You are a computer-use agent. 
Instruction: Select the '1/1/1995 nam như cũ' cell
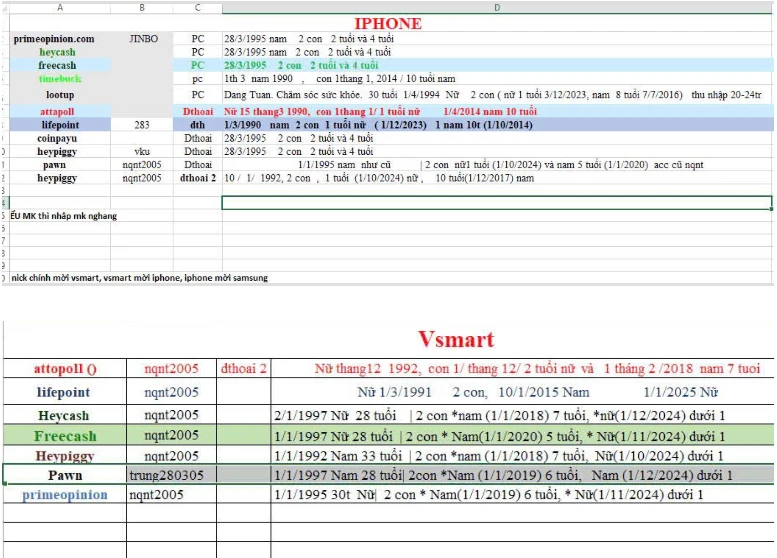coord(498,165)
